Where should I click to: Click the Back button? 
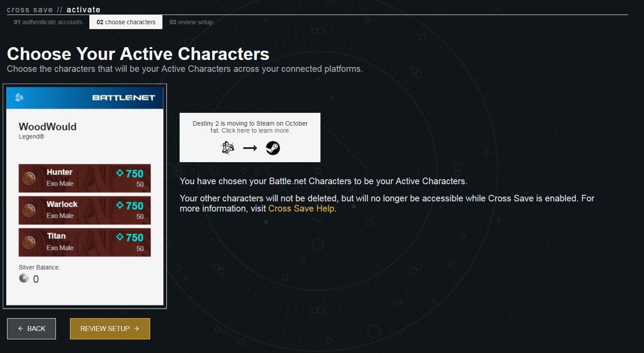pyautogui.click(x=31, y=329)
